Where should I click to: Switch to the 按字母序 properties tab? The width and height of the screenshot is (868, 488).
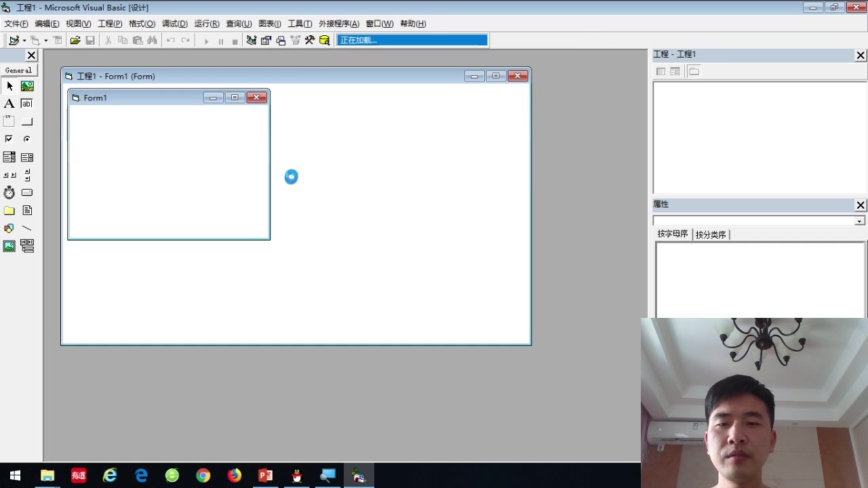coord(673,234)
